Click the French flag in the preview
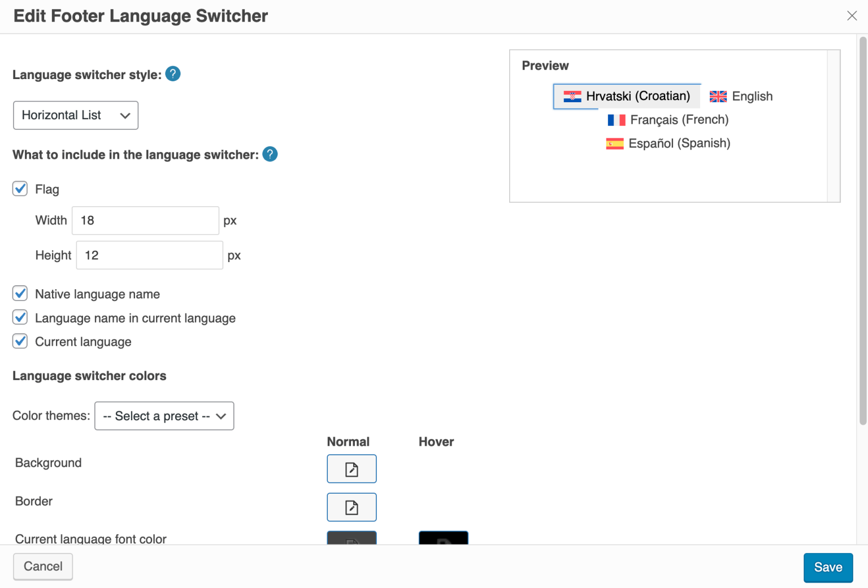868x588 pixels. click(x=617, y=120)
